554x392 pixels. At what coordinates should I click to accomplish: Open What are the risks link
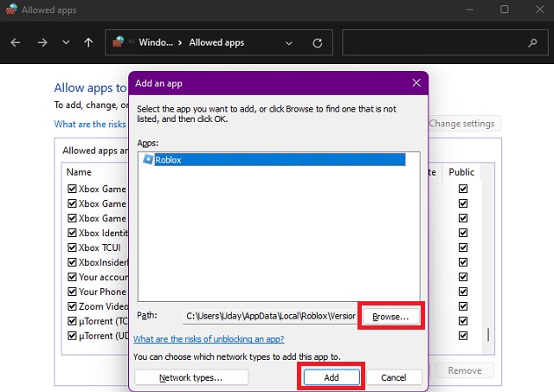click(x=90, y=124)
